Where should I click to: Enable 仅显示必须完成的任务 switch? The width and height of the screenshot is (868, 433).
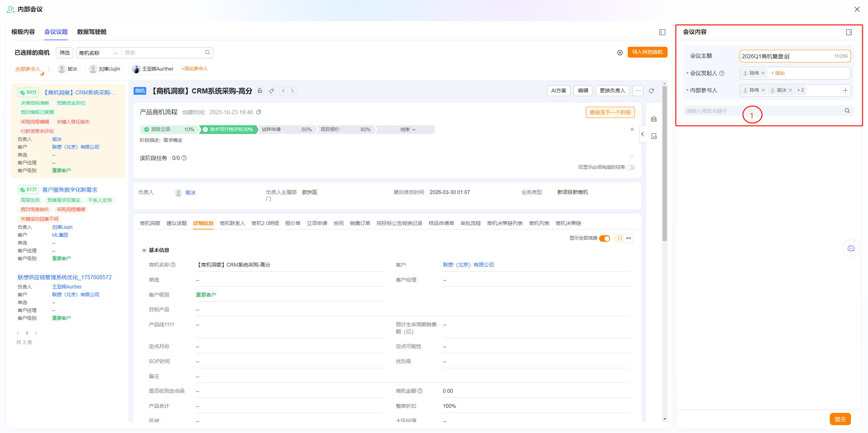pos(631,167)
